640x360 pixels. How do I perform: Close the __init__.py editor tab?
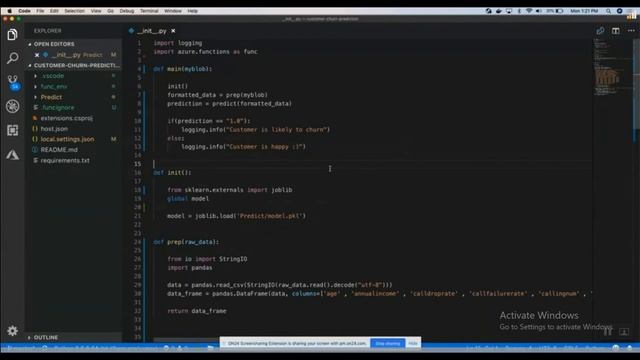(x=173, y=31)
